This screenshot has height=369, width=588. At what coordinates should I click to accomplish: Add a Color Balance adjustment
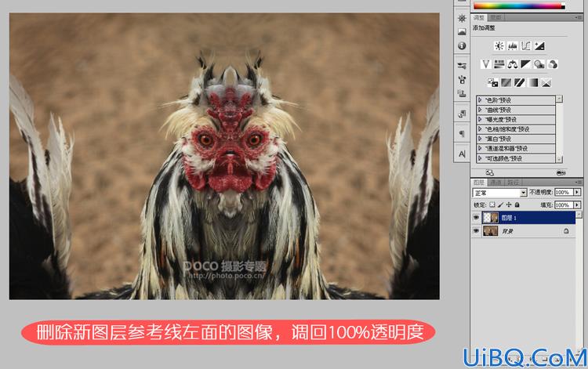click(512, 64)
